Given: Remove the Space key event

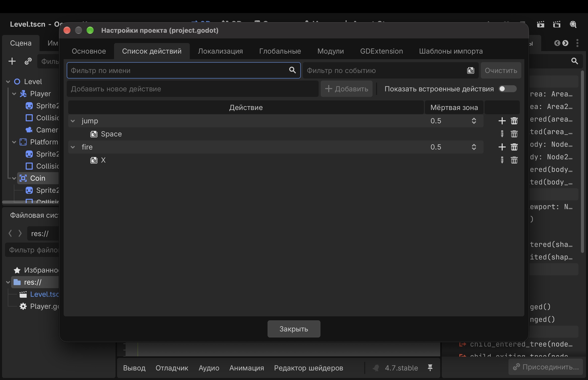Looking at the screenshot, I should coord(514,134).
